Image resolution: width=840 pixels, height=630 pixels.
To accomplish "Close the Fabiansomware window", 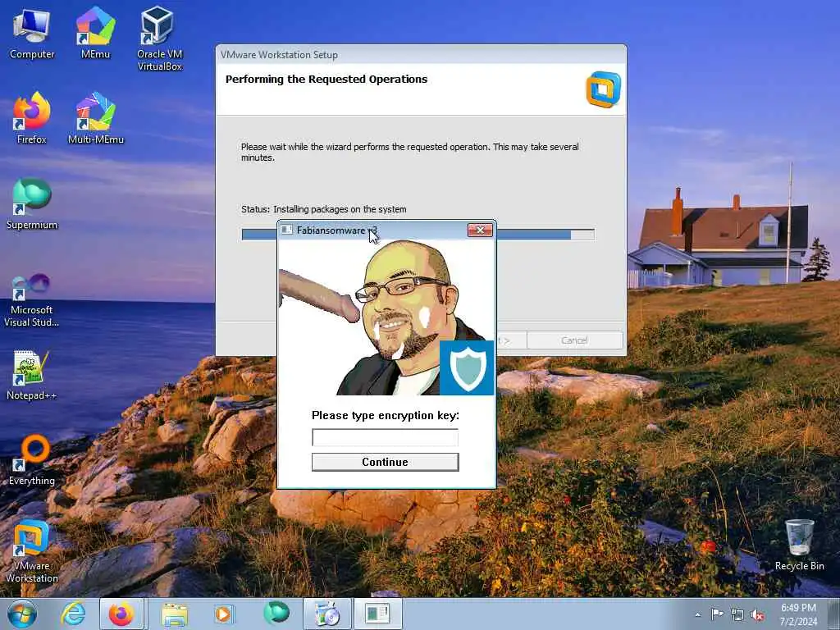I will (x=480, y=230).
